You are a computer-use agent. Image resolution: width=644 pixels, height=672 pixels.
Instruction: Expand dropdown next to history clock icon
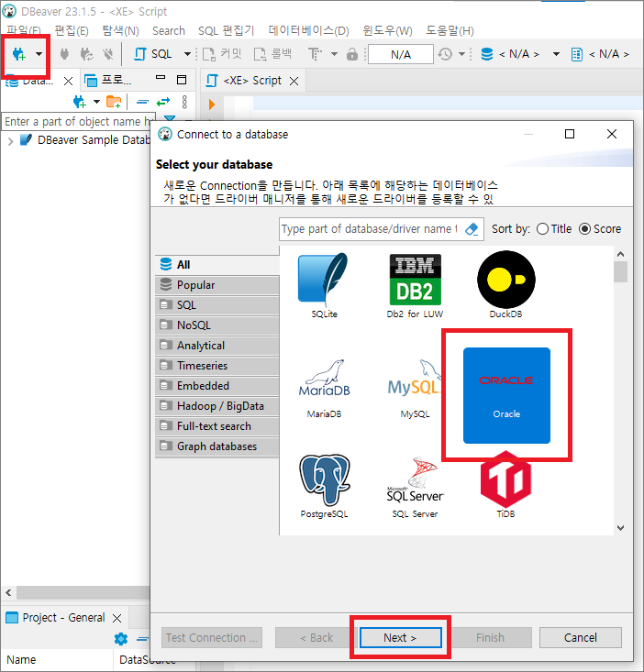point(461,54)
